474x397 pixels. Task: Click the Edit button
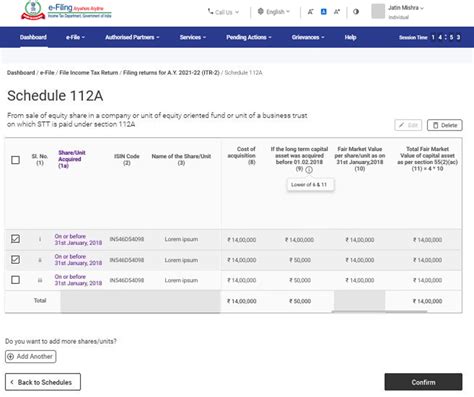point(408,125)
